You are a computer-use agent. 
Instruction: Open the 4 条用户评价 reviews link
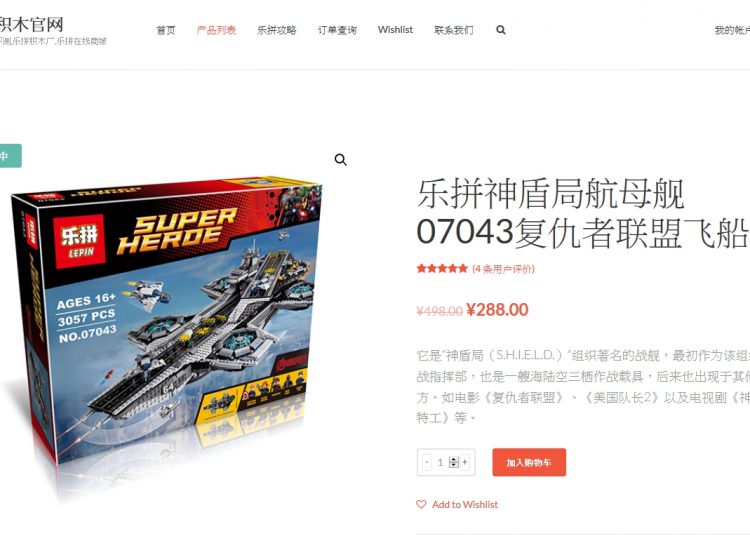pyautogui.click(x=503, y=269)
